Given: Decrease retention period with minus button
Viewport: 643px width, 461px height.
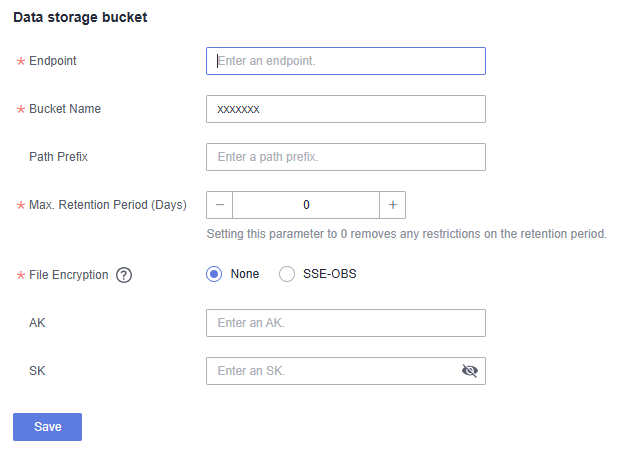Looking at the screenshot, I should pos(219,205).
